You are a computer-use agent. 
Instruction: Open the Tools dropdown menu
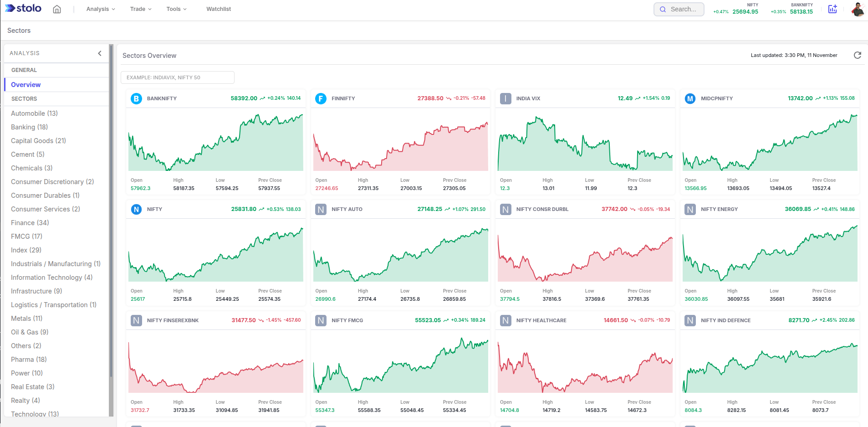[176, 9]
